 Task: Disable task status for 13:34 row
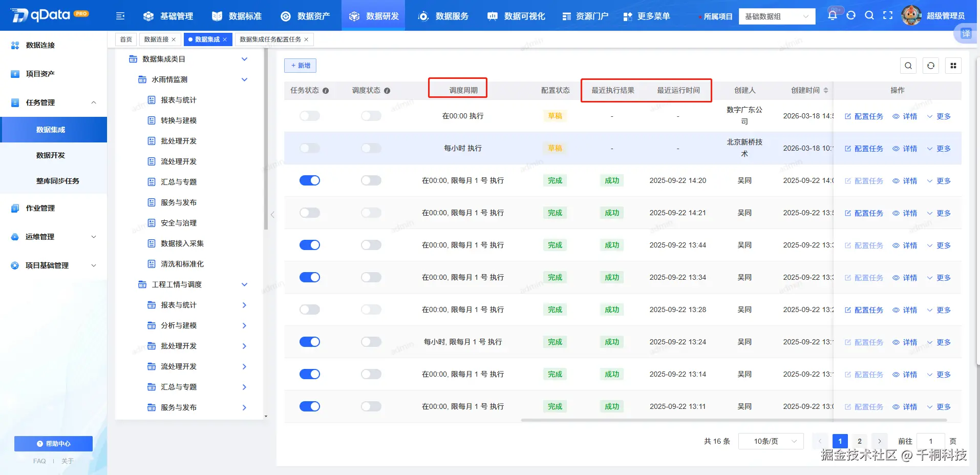[310, 277]
